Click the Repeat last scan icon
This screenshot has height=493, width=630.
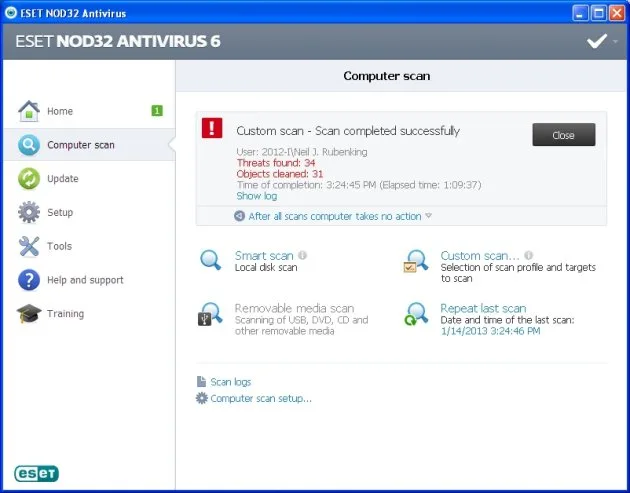coord(415,314)
